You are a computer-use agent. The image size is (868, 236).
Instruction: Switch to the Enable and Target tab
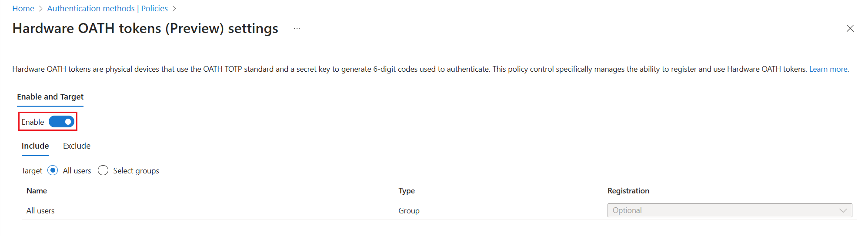[50, 97]
